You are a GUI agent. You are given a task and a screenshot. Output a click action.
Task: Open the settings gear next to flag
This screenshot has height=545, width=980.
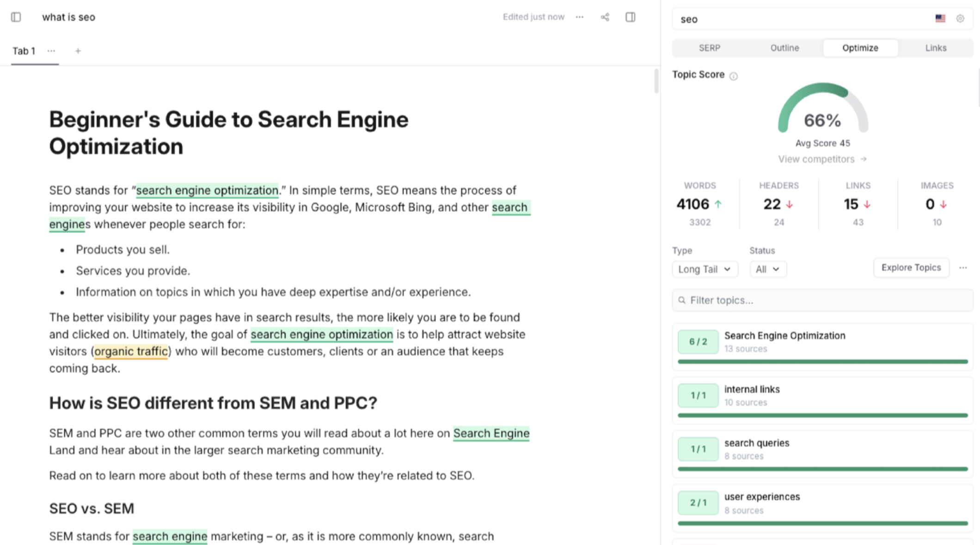coord(960,18)
